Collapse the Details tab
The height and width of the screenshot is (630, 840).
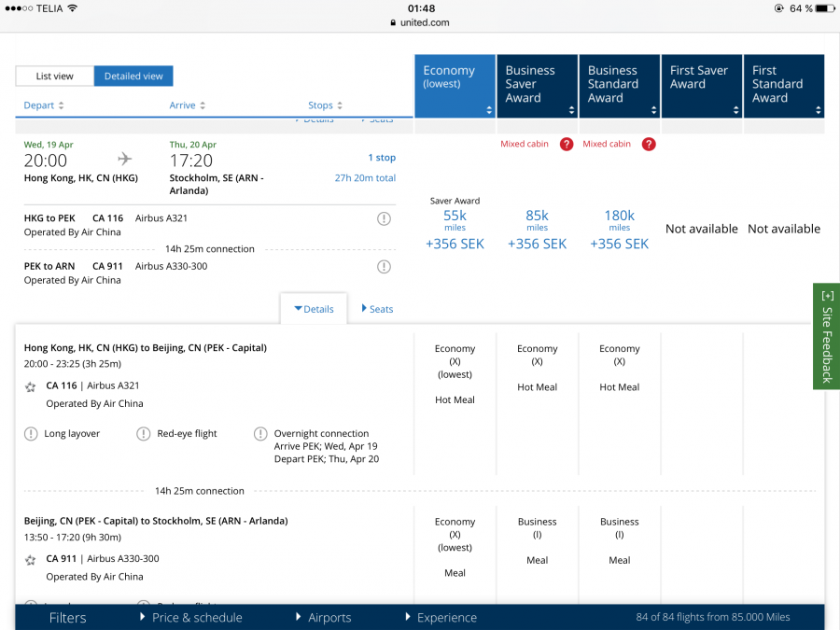point(314,309)
